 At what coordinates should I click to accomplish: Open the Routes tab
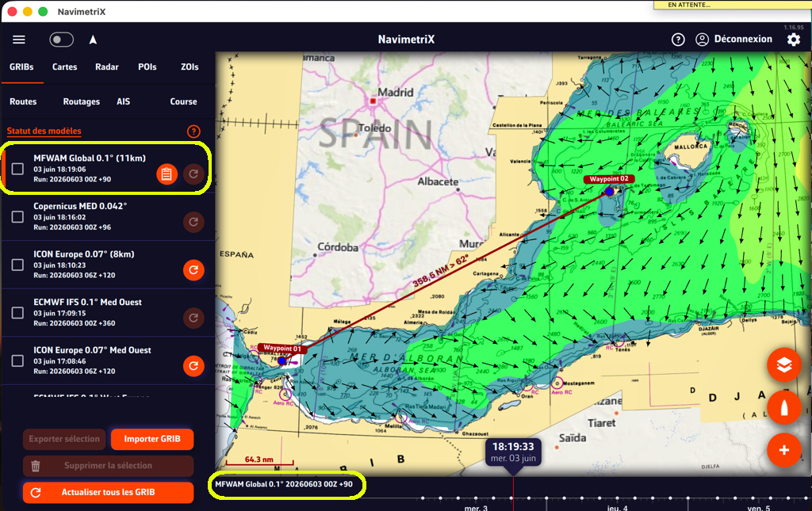tap(23, 101)
